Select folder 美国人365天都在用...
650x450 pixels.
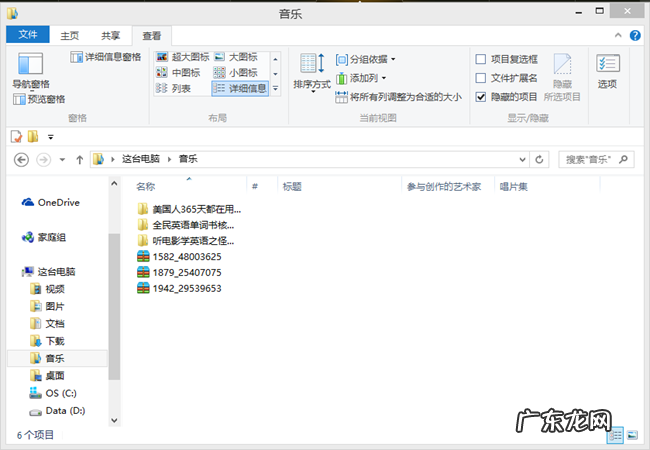coord(189,209)
